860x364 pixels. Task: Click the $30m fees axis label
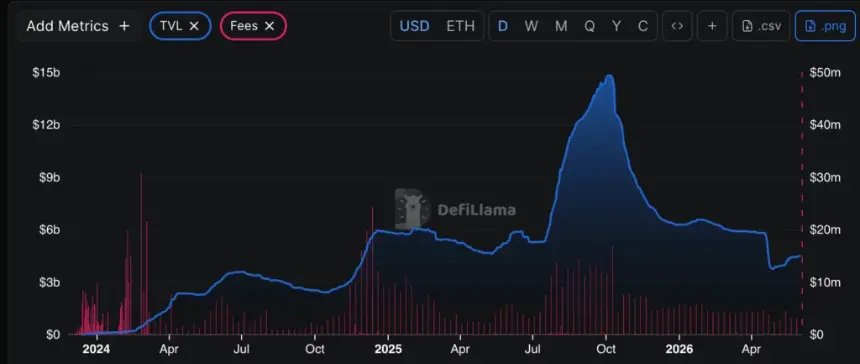click(825, 178)
